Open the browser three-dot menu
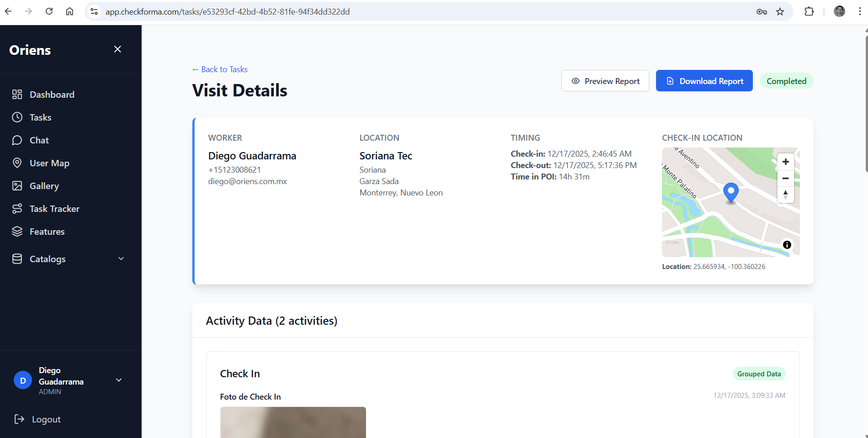Viewport: 868px width, 438px height. [860, 11]
